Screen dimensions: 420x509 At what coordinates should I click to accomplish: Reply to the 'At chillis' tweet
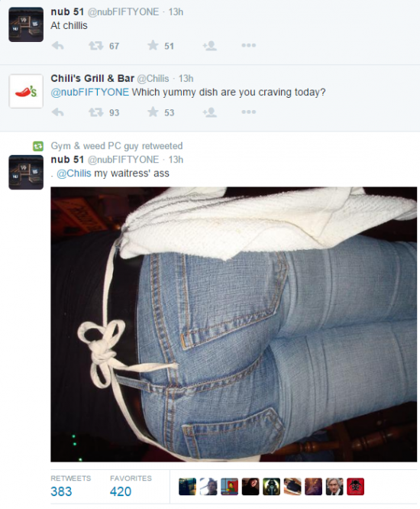[x=58, y=46]
